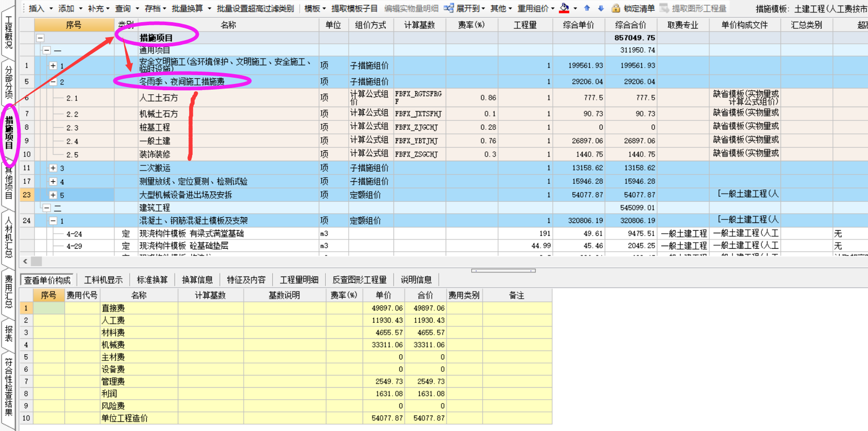
Task: Click the 现浇构件模板 有梁式满堂基础 row
Action: (x=192, y=234)
